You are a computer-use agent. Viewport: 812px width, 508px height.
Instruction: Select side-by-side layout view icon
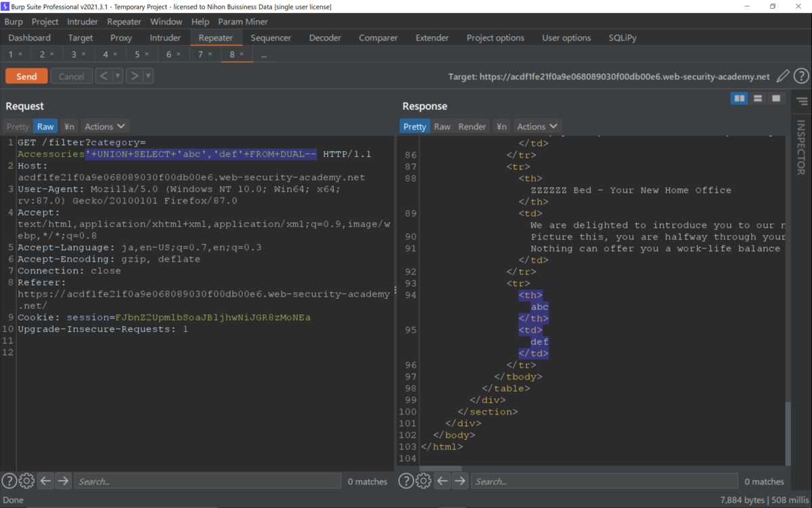click(x=740, y=99)
